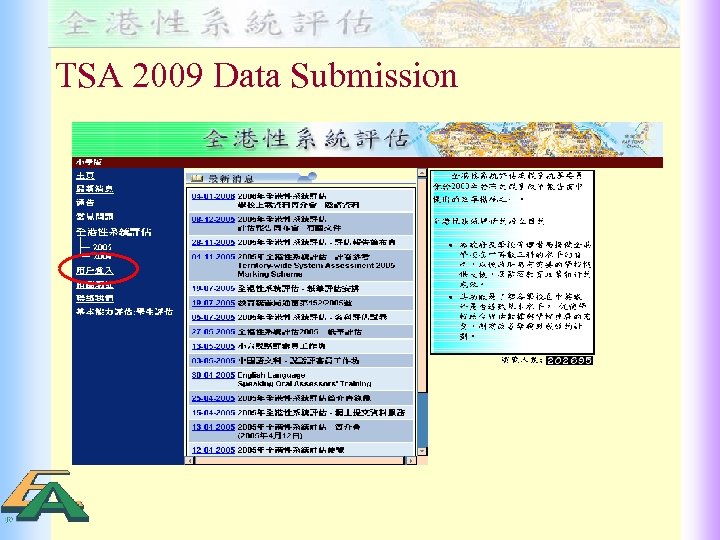Open the 27-05-2005 news date link
This screenshot has height=540, width=720.
pyautogui.click(x=213, y=332)
